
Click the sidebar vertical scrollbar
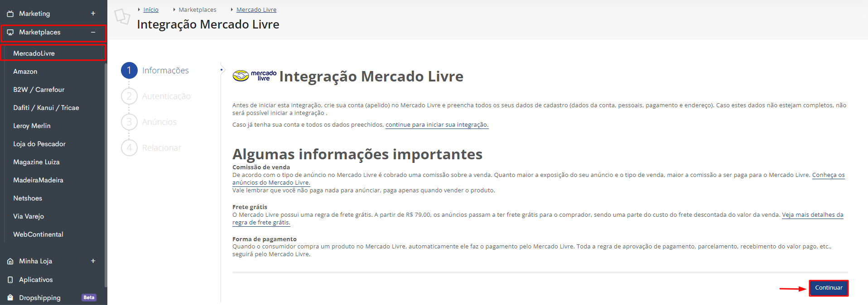(106, 175)
